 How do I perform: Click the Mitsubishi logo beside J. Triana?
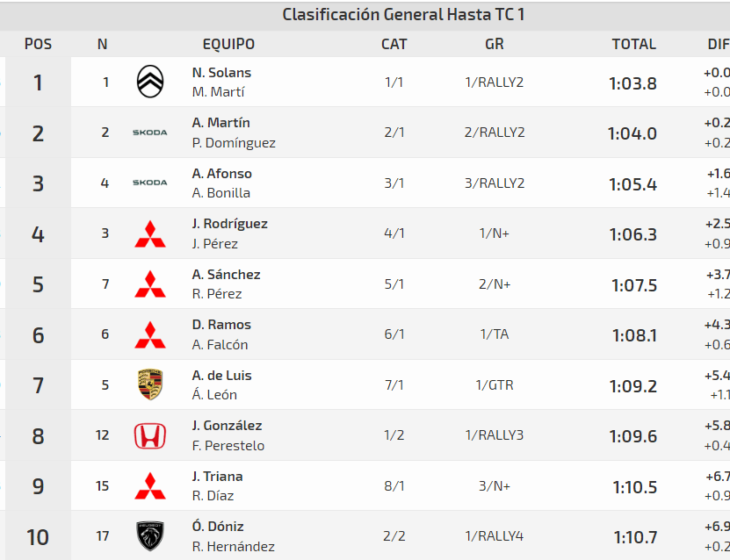click(x=150, y=485)
